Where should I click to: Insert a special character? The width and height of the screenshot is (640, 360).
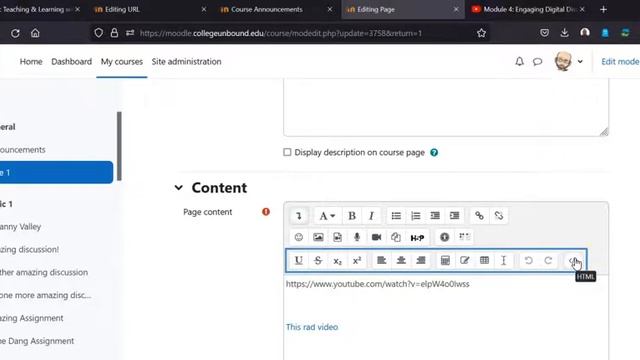(465, 260)
